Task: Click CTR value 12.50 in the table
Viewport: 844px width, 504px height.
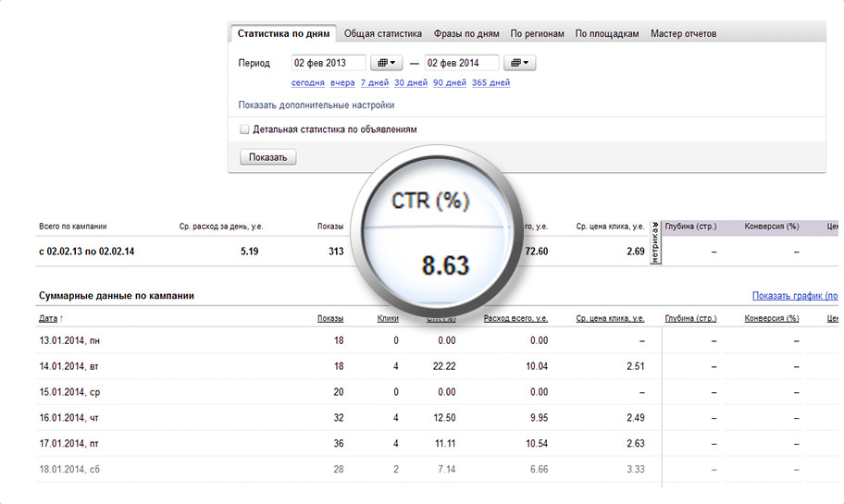Action: tap(444, 418)
